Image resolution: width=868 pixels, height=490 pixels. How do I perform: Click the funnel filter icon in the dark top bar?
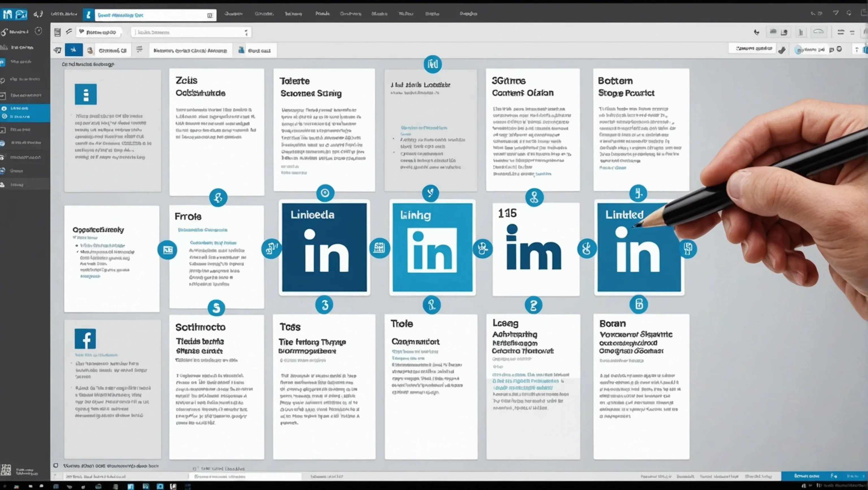click(836, 13)
